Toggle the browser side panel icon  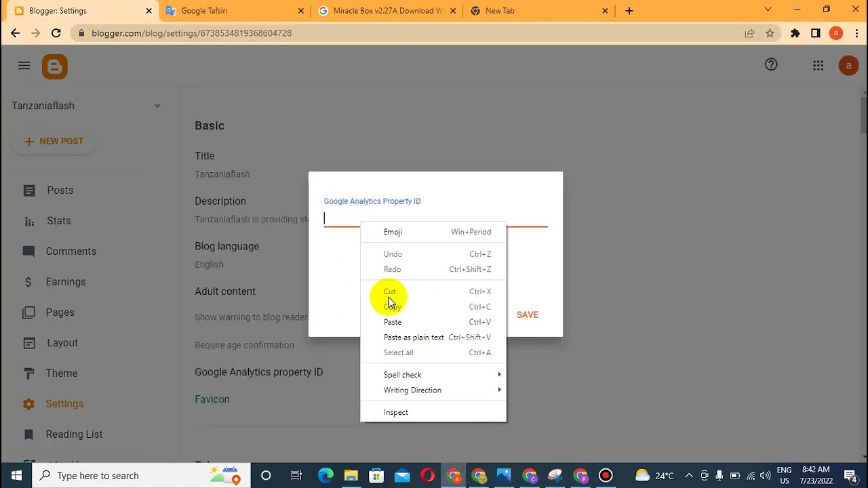tap(816, 33)
